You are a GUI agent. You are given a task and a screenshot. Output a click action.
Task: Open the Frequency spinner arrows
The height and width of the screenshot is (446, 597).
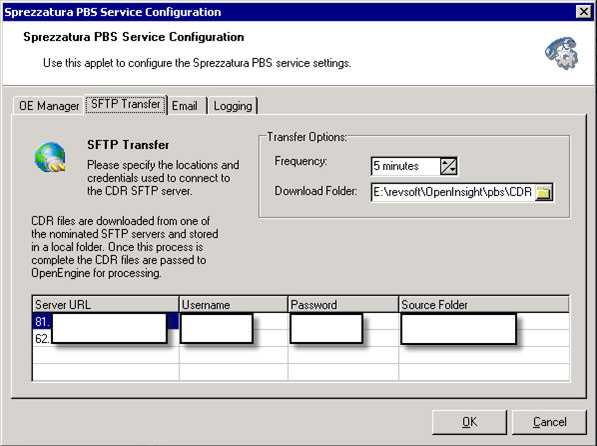click(x=449, y=166)
